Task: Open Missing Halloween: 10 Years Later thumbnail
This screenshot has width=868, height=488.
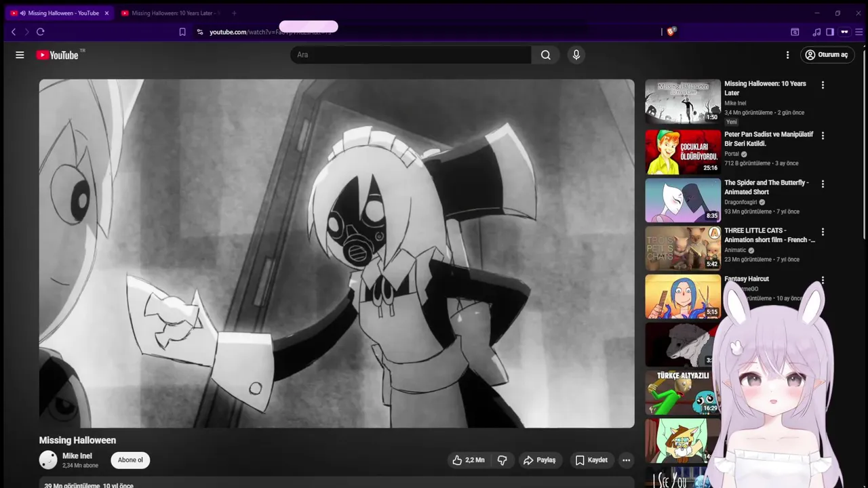Action: [683, 102]
